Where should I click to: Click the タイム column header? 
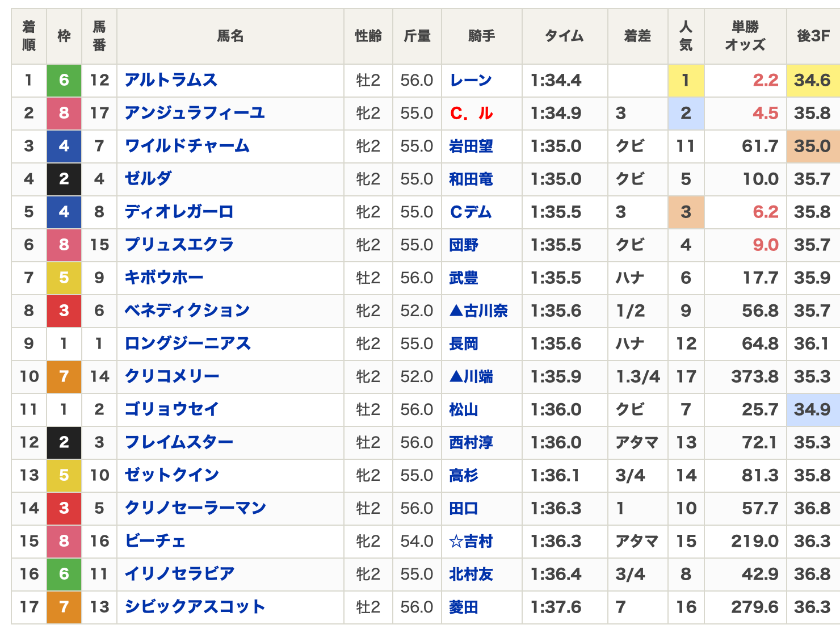[x=564, y=36]
